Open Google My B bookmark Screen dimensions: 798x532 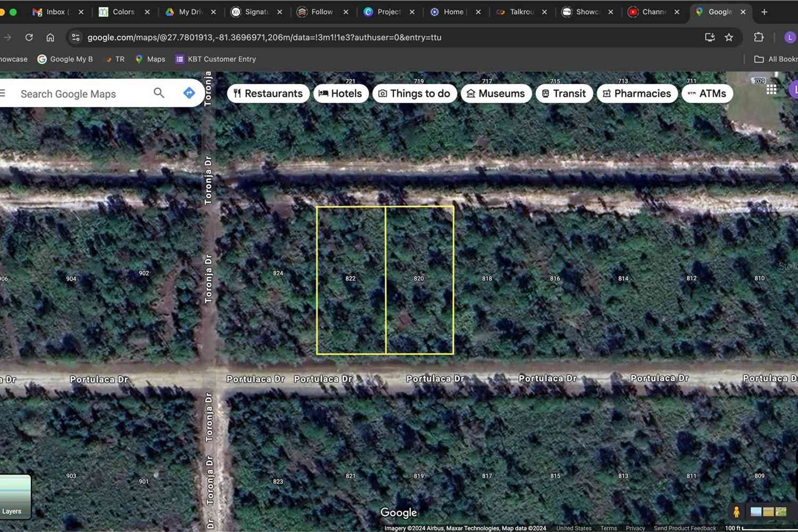coord(65,59)
